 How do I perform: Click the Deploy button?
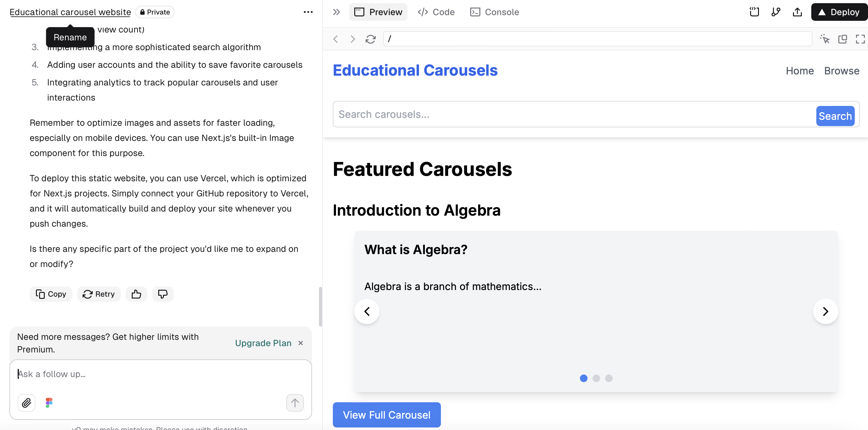[x=839, y=12]
